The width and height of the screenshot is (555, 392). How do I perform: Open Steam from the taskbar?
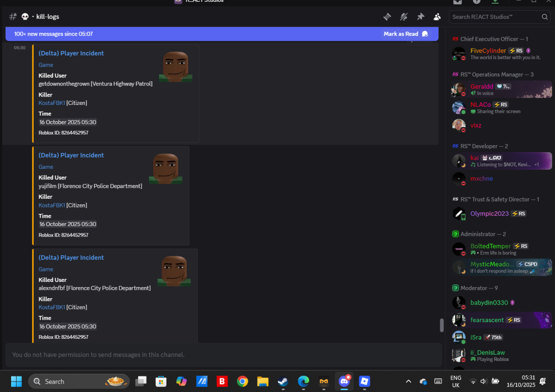point(283,381)
